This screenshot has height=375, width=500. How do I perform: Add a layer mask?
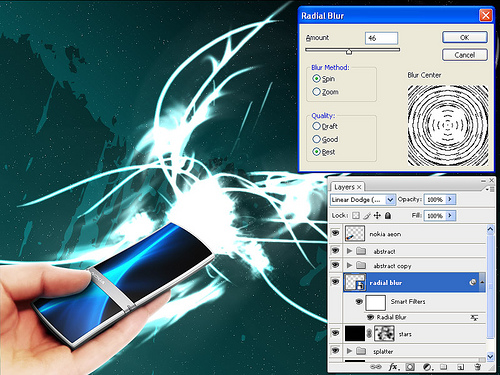[410, 367]
